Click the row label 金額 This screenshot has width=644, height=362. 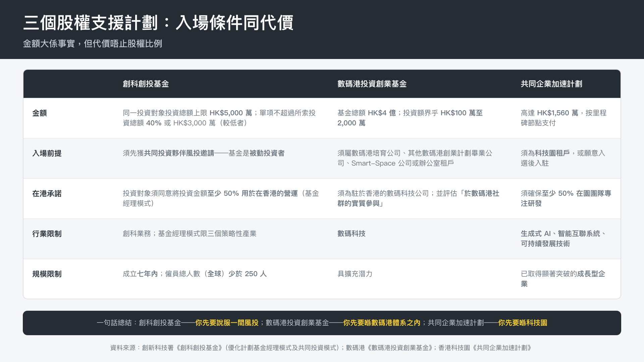[40, 113]
